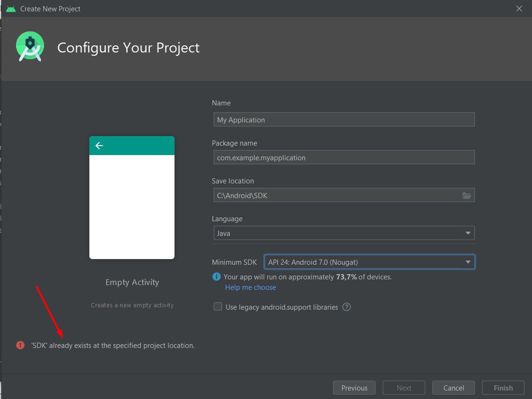The width and height of the screenshot is (532, 399).
Task: Open the Language dropdown showing Java
Action: 344,233
